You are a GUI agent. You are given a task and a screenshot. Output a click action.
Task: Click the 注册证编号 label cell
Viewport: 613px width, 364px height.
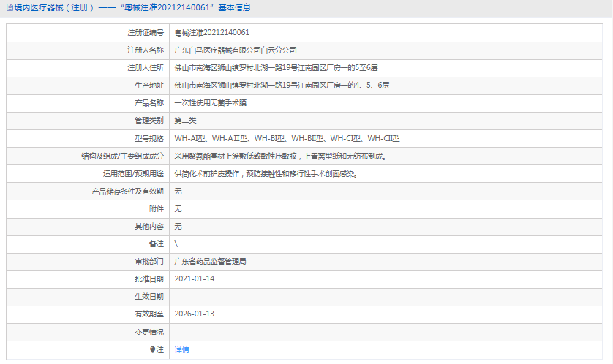click(x=146, y=32)
